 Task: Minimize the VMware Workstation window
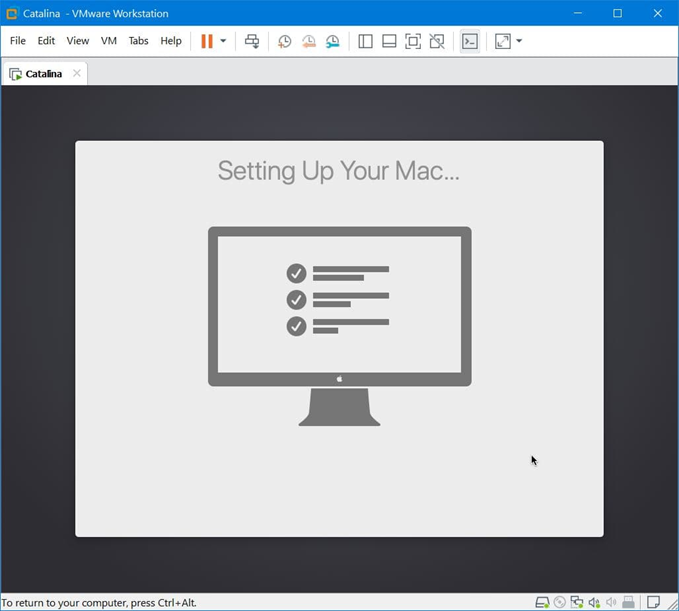coord(578,13)
